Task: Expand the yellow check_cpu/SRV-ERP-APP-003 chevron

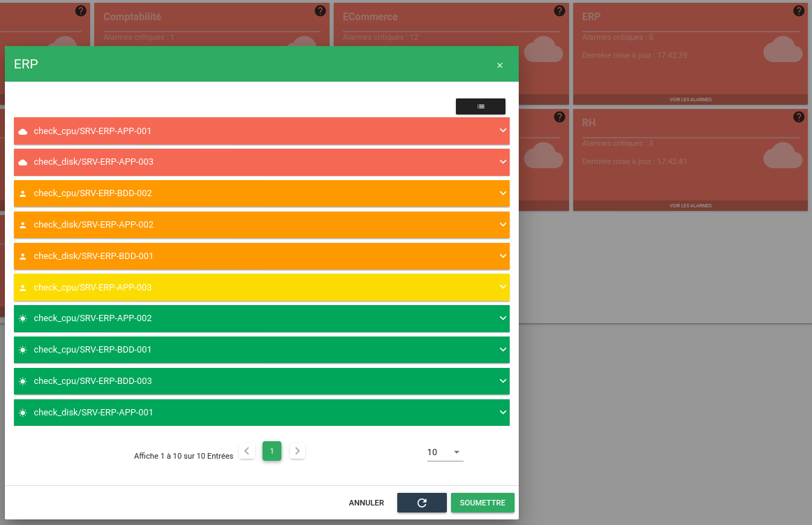Action: [x=503, y=287]
